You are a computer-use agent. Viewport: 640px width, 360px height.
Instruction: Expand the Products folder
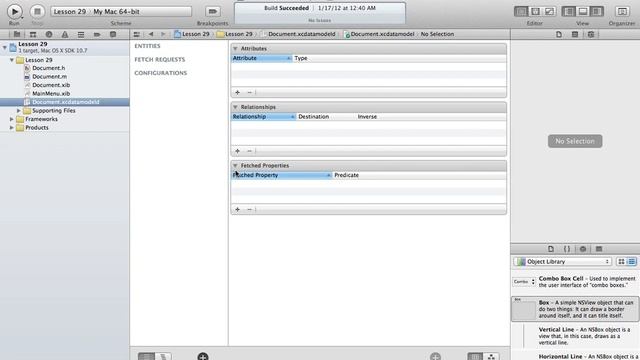pyautogui.click(x=12, y=128)
